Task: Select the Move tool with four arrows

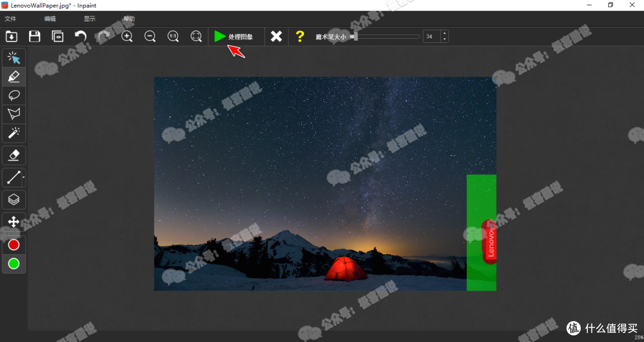Action: [x=14, y=222]
